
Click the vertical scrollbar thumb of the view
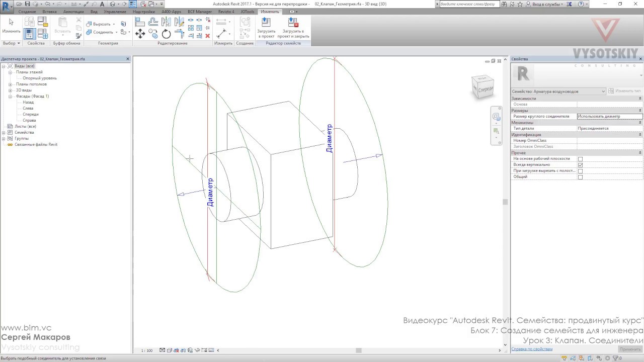(505, 202)
